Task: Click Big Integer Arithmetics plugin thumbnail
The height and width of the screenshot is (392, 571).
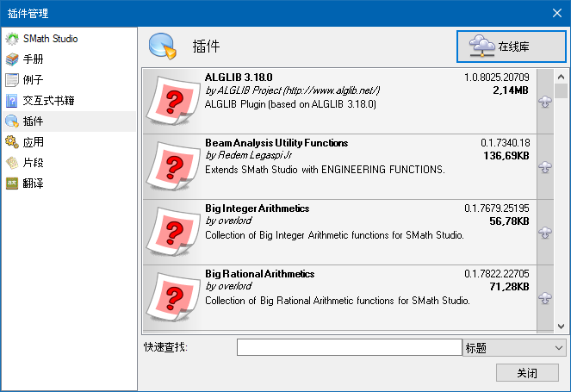Action: click(173, 232)
